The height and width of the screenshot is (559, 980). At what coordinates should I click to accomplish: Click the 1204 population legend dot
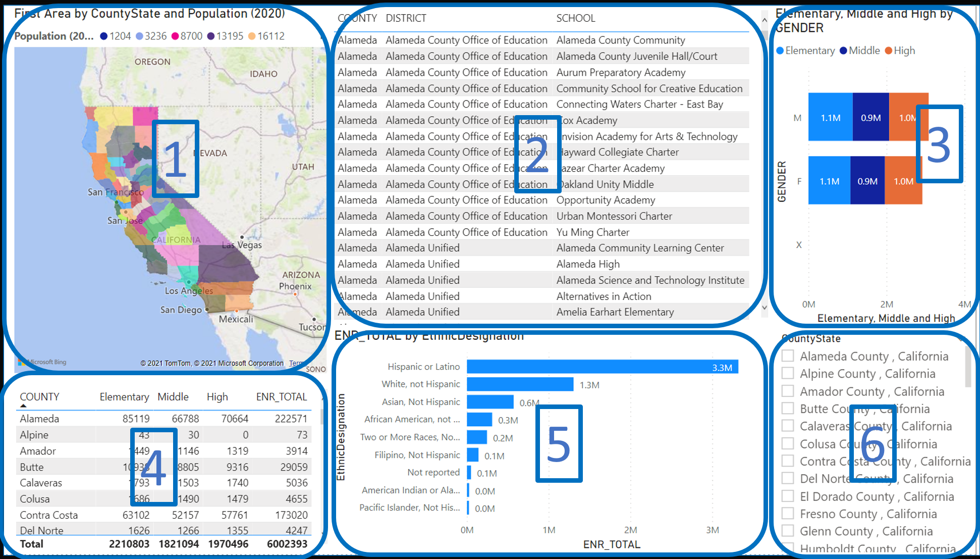[104, 36]
